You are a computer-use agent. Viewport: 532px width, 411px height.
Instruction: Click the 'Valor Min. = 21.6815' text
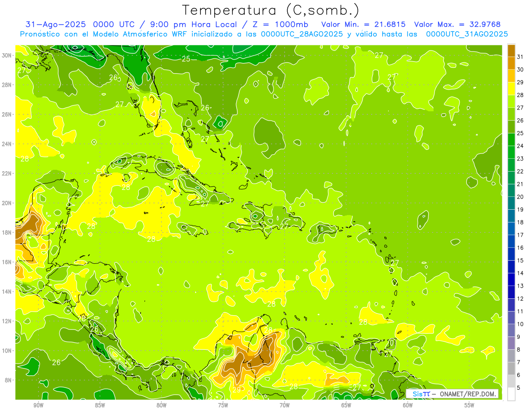(x=364, y=24)
